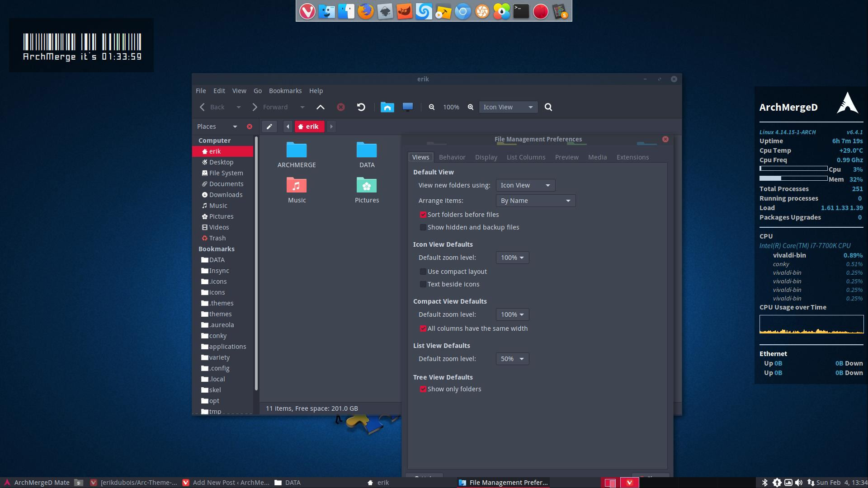Screen dimensions: 868x488
Task: Switch to the Behavior tab
Action: pos(452,157)
